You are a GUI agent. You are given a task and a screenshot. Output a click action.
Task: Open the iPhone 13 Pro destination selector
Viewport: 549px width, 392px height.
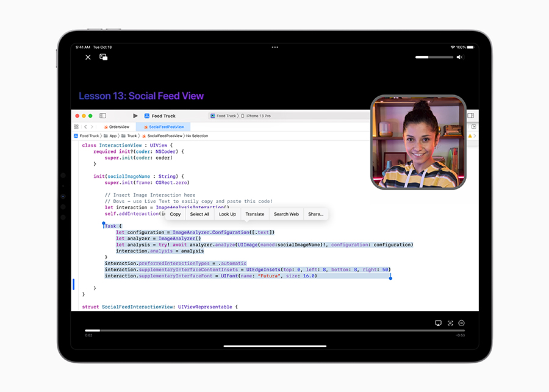[257, 116]
